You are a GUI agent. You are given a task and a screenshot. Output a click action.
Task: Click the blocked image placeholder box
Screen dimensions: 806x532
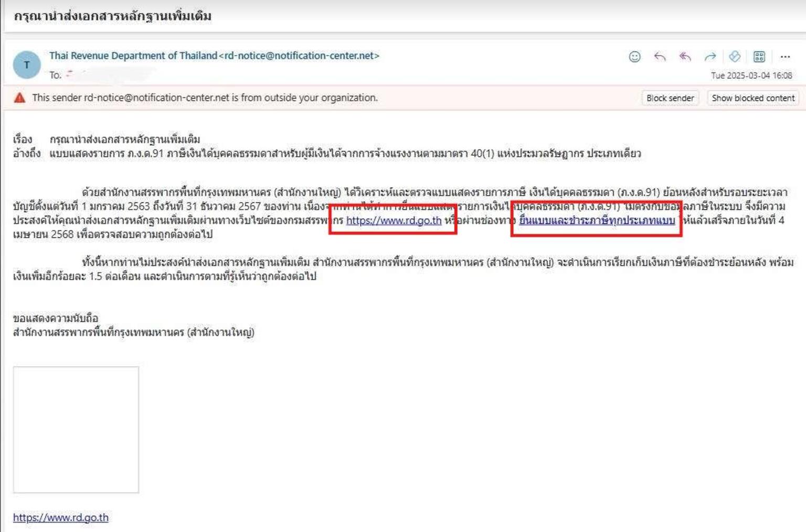pyautogui.click(x=76, y=430)
